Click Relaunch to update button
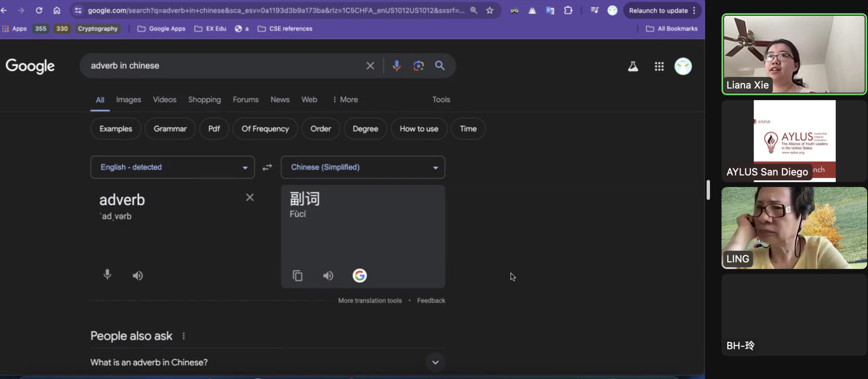The width and height of the screenshot is (868, 379). click(x=658, y=10)
